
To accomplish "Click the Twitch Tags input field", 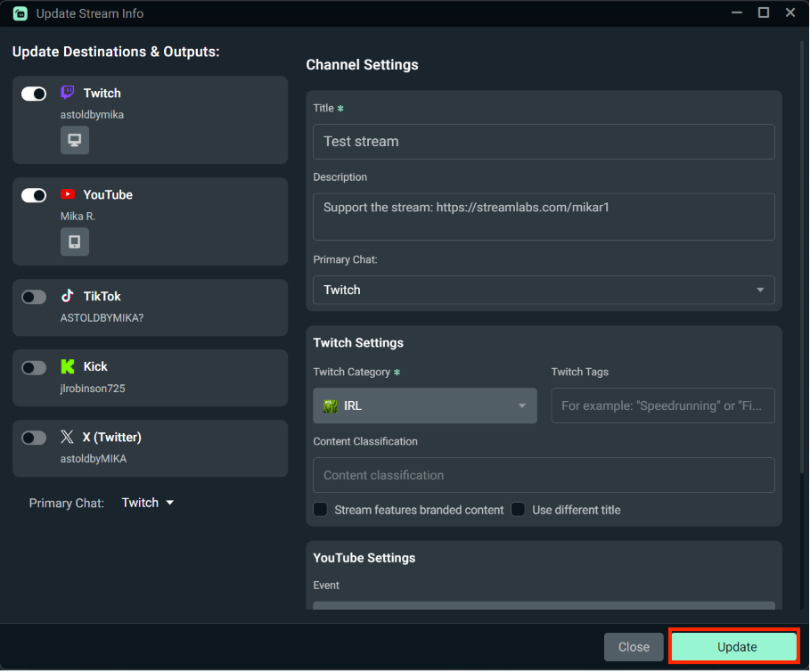I will tap(663, 406).
